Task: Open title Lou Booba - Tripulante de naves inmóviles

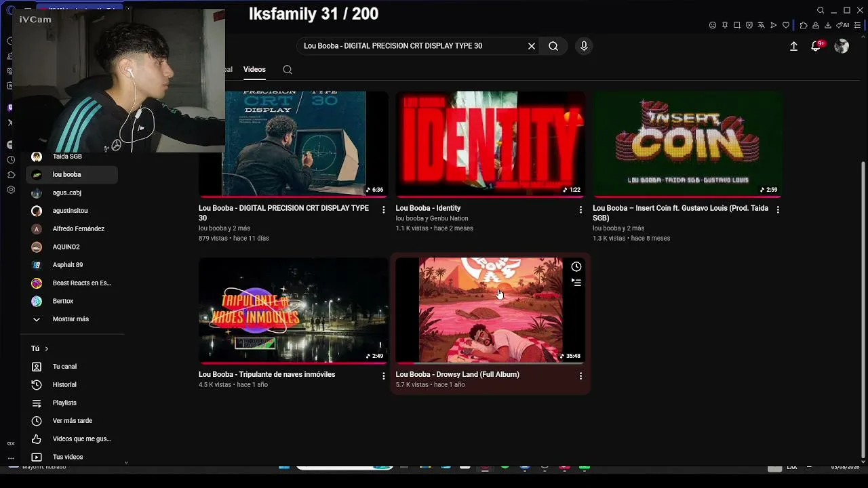Action: 267,374
